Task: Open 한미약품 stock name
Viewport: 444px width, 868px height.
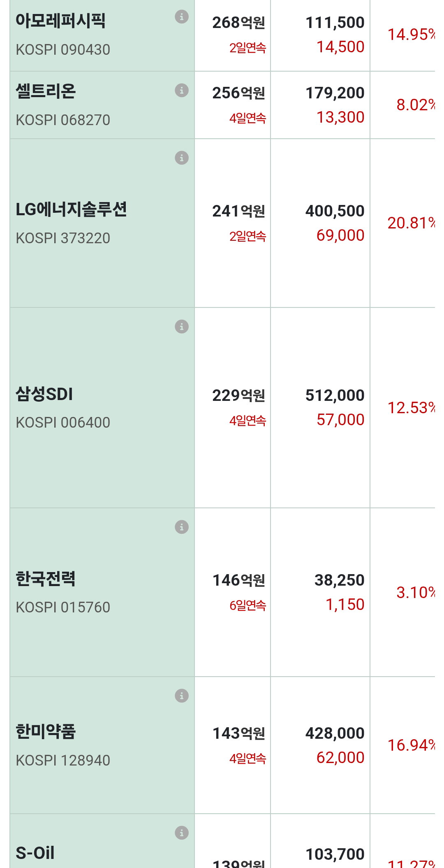Action: (46, 731)
